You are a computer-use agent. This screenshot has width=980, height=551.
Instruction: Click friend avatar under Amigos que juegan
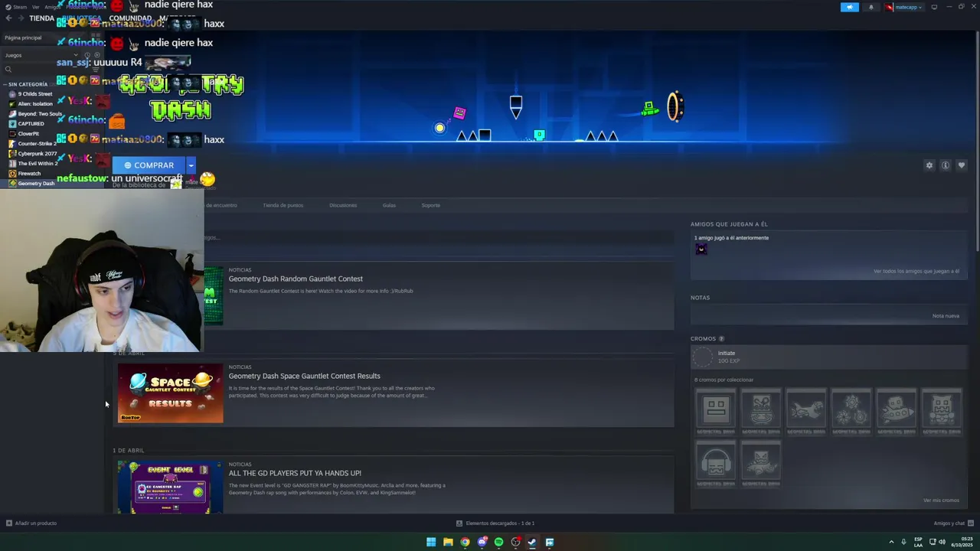click(701, 249)
